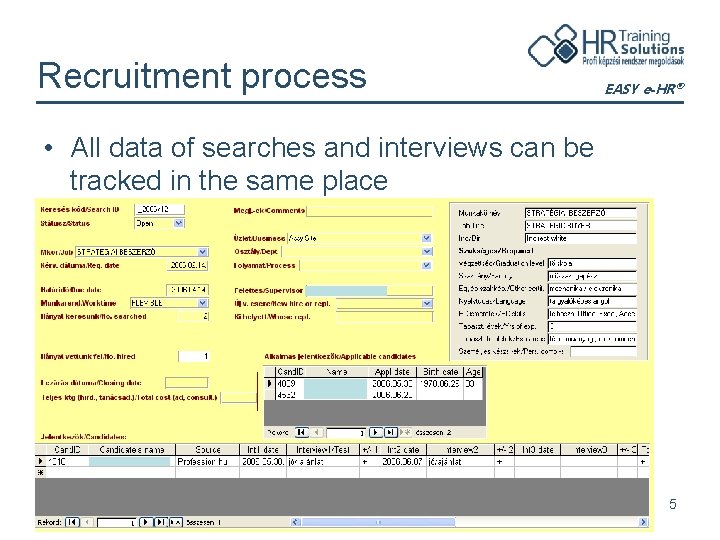Go to last record in Applicable candidates navigator
The width and height of the screenshot is (720, 540).
pyautogui.click(x=390, y=432)
